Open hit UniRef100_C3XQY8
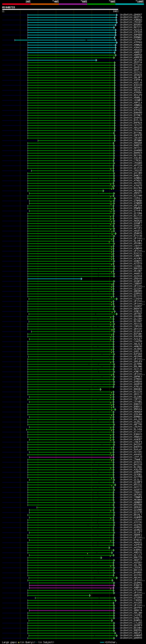 click(131, 299)
